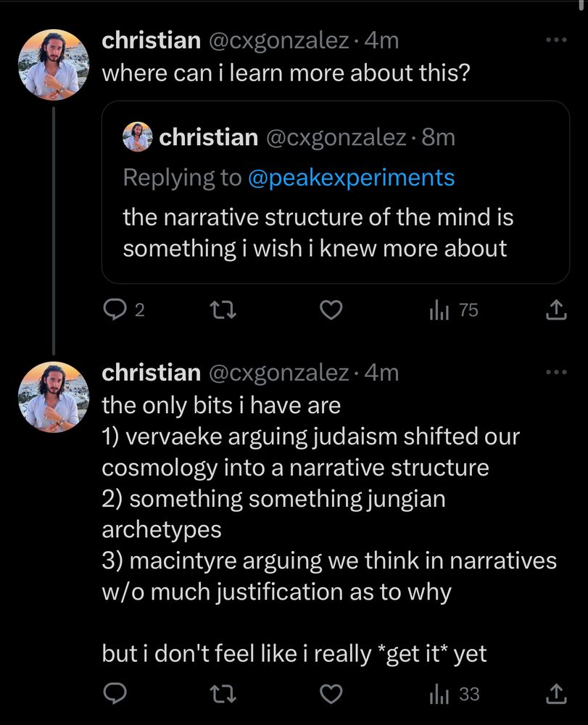Reply to the first tweet with comment icon
This screenshot has height=725, width=588.
click(115, 310)
